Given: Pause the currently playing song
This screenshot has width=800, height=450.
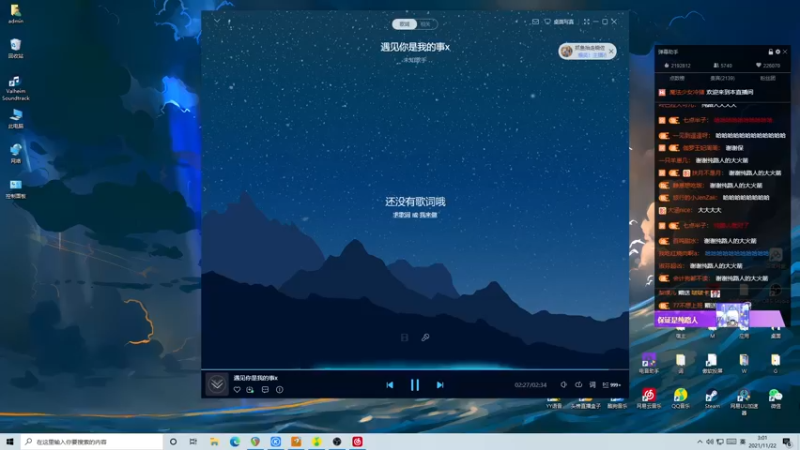Looking at the screenshot, I should coord(415,385).
